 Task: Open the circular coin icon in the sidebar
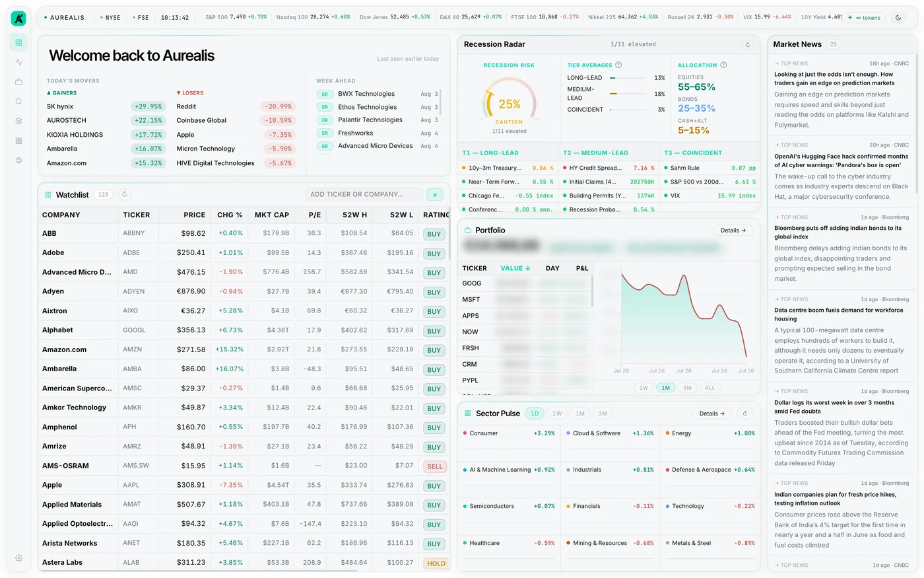coord(18,161)
